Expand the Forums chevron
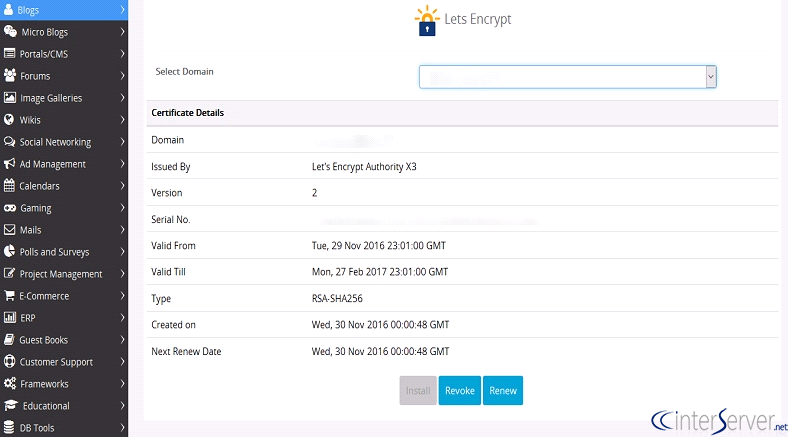 [122, 76]
